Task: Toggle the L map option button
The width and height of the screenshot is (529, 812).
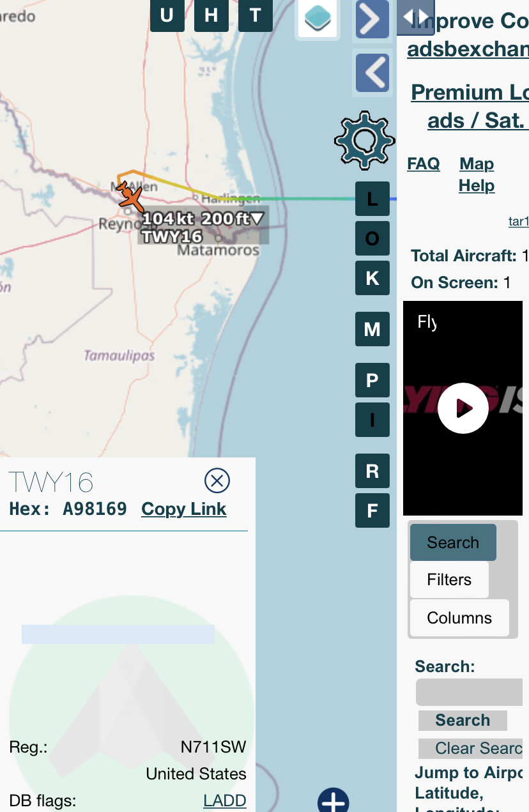Action: pyautogui.click(x=372, y=199)
